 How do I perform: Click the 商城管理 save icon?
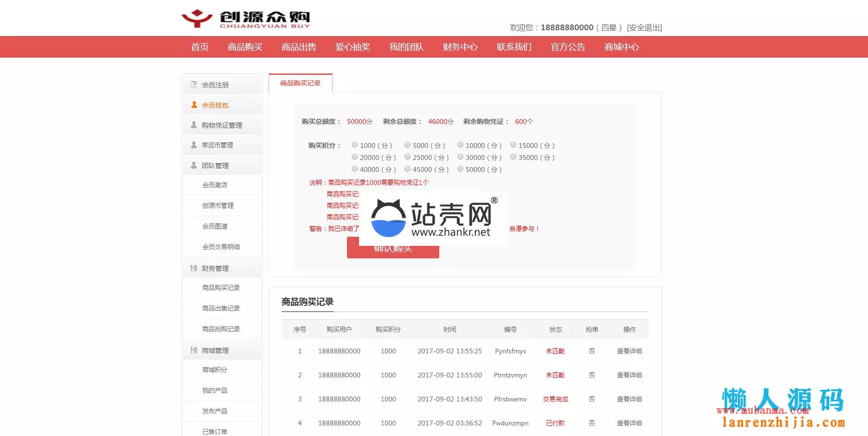194,351
